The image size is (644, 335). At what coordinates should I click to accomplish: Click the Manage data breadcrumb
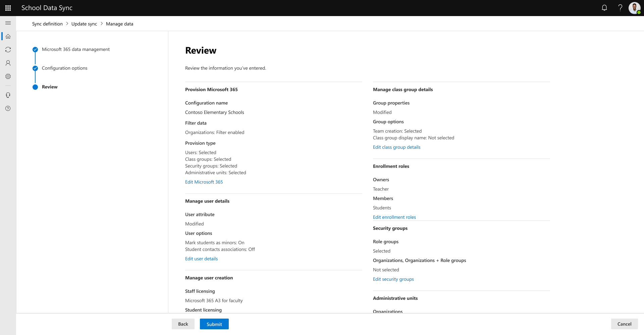119,24
